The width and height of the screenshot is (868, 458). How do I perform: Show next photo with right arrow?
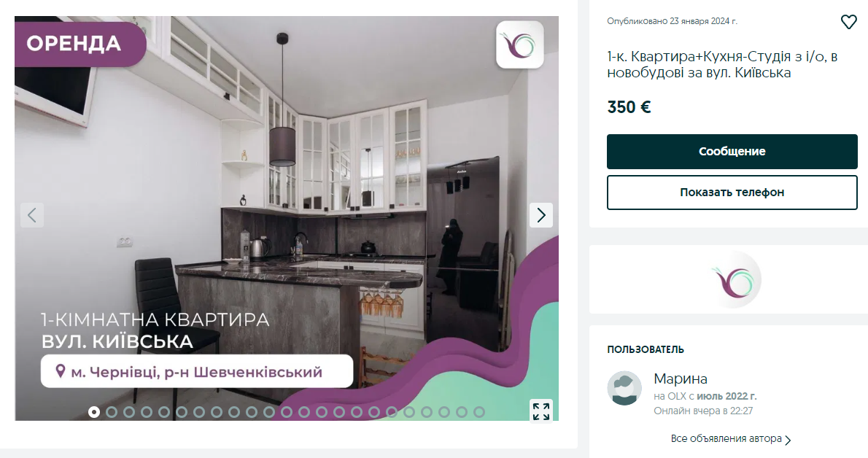pos(540,215)
